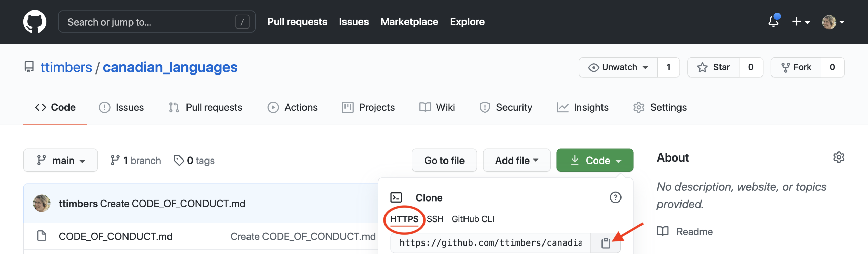Click the Go to file button

[444, 160]
